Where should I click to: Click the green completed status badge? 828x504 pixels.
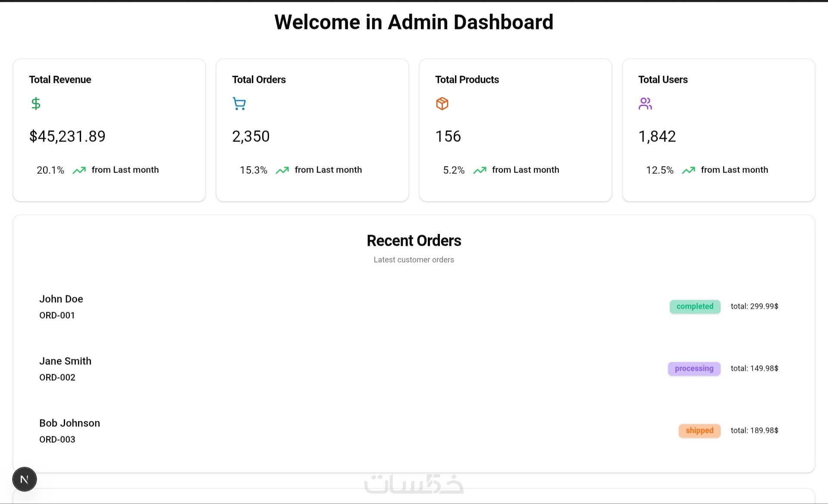pos(695,307)
